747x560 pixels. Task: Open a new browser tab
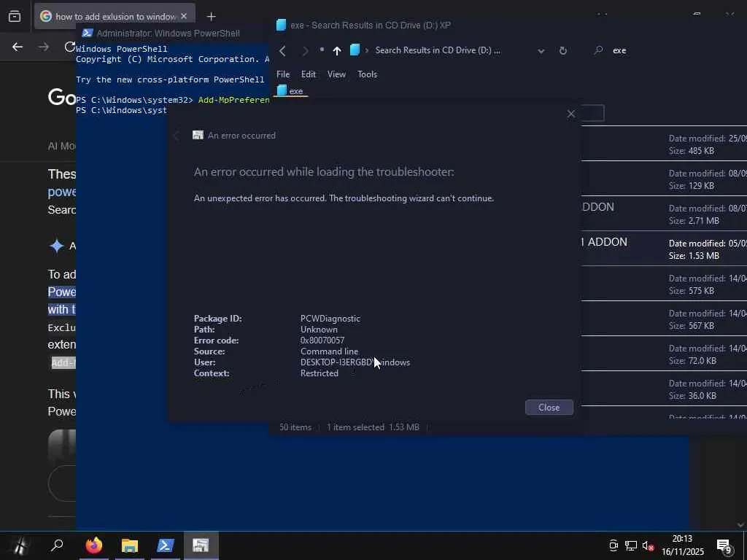(x=211, y=17)
